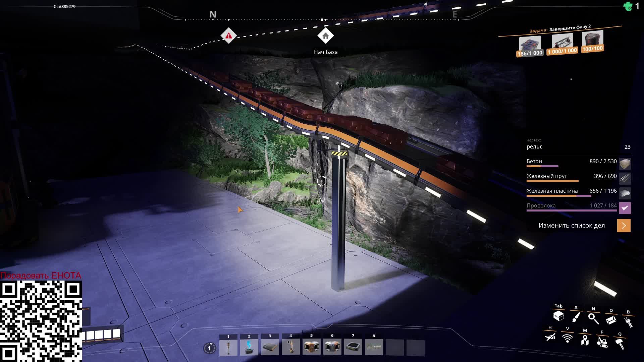Open the map marker icon
The width and height of the screenshot is (644, 362).
(585, 340)
